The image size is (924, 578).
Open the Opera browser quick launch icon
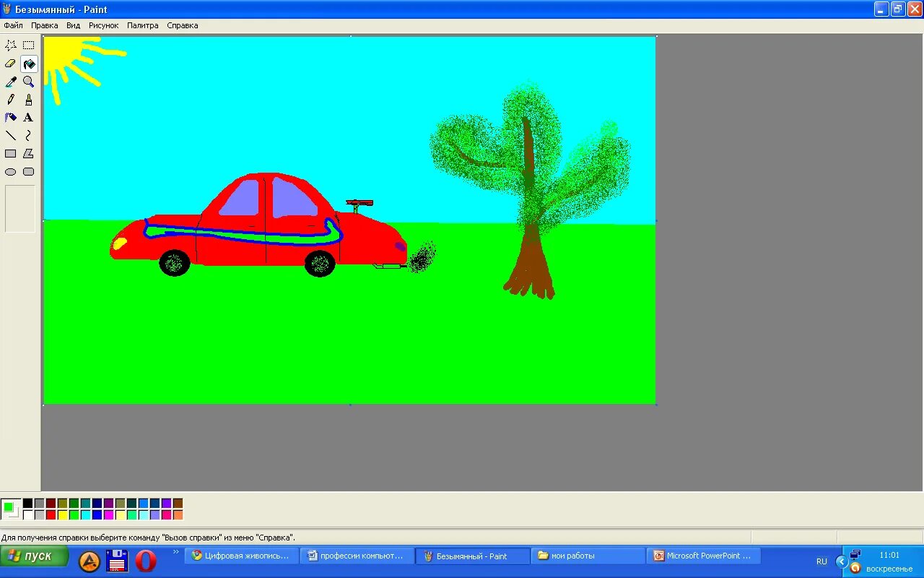click(x=146, y=561)
